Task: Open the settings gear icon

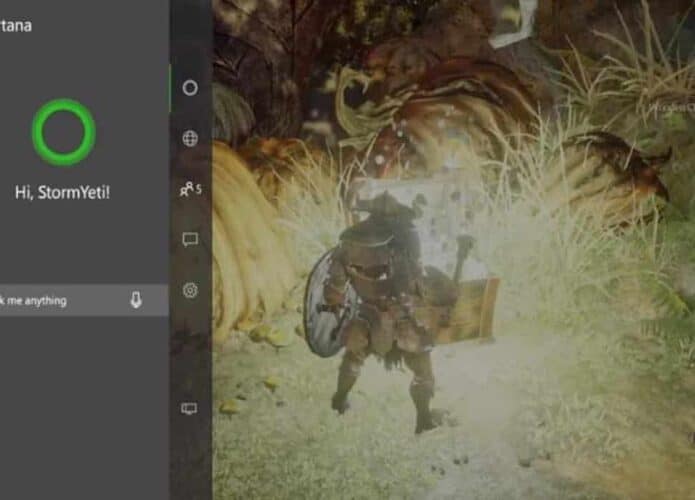Action: click(190, 290)
